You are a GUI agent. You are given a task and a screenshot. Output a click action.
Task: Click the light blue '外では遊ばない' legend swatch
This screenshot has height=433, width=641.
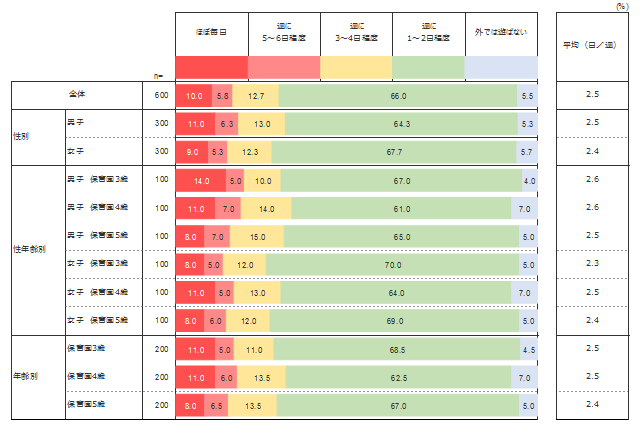pos(501,66)
